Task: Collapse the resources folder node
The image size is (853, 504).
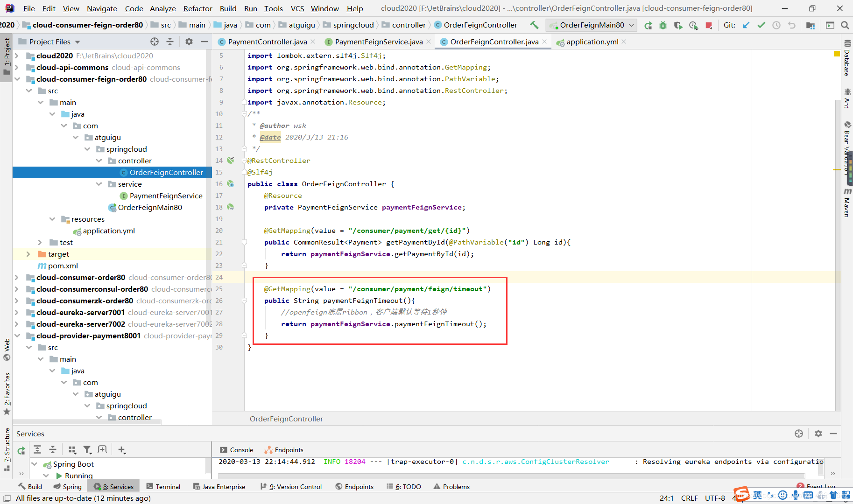Action: pyautogui.click(x=52, y=219)
